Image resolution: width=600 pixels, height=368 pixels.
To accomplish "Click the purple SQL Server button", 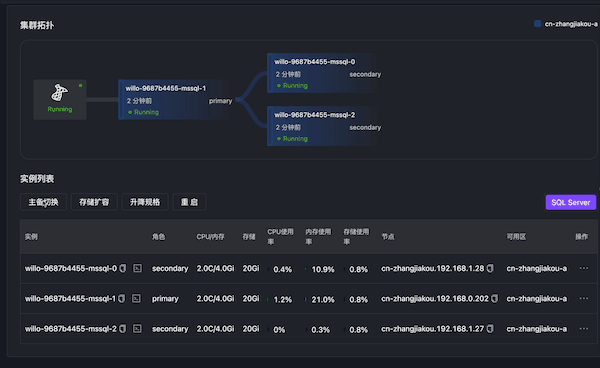I will [x=571, y=202].
